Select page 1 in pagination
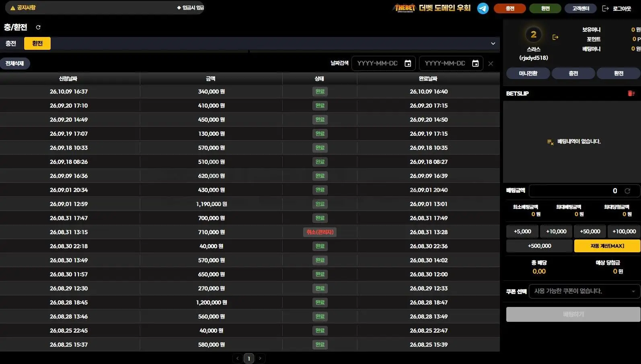641x364 pixels. pyautogui.click(x=249, y=358)
